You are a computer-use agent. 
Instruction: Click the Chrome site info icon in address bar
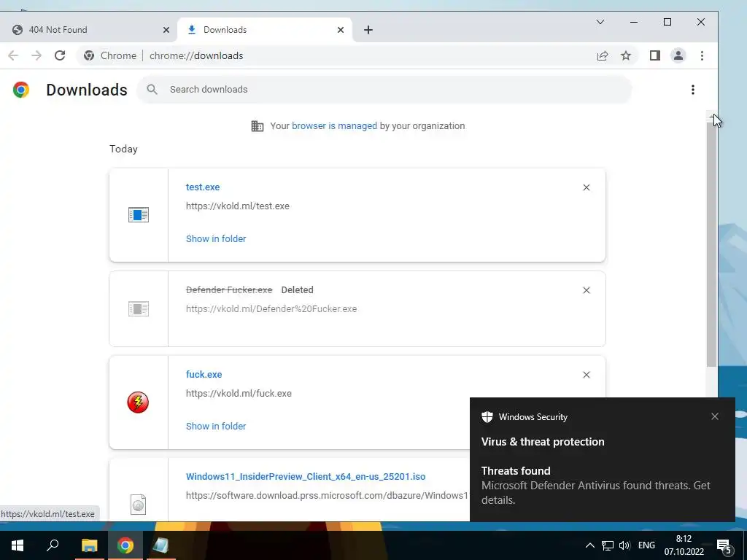[x=89, y=55]
